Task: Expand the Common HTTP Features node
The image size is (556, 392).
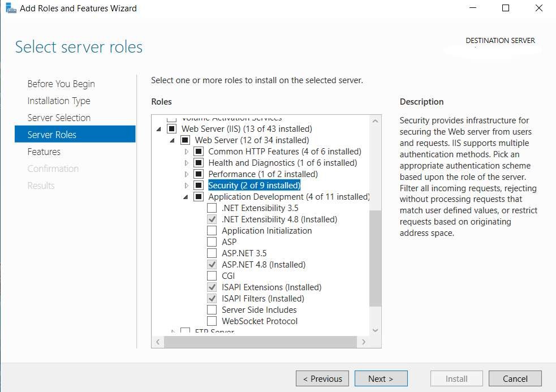Action: (186, 152)
